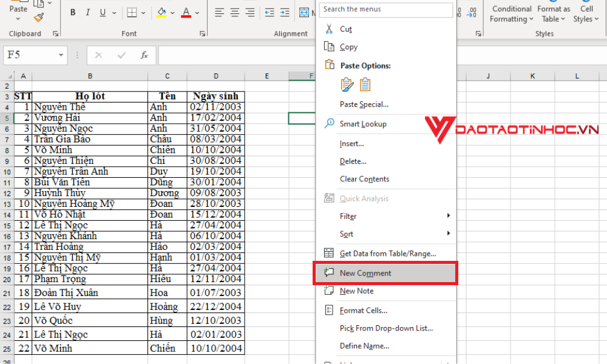Viewport: 607px width, 364px height.
Task: Toggle center alignment
Action: (x=234, y=12)
